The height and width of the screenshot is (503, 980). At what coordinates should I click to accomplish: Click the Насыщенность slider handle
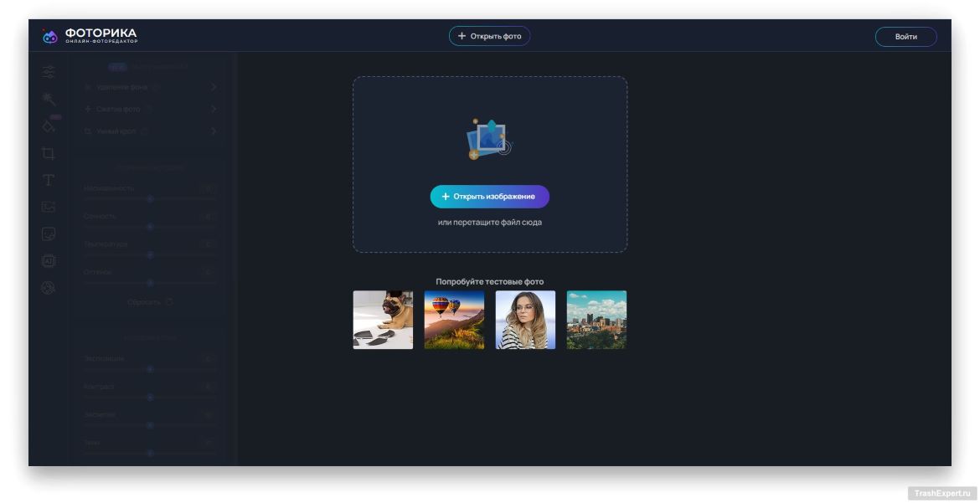point(150,199)
